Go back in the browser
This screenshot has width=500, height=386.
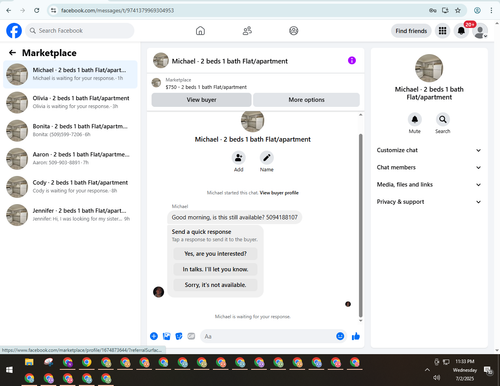click(9, 10)
